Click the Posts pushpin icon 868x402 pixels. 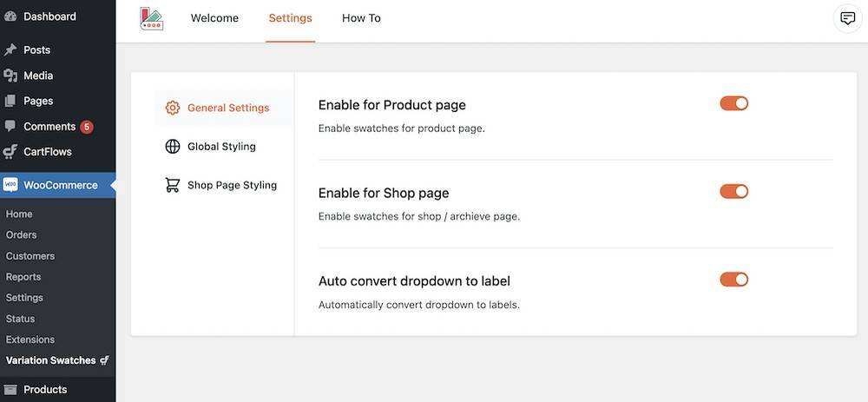pos(10,50)
